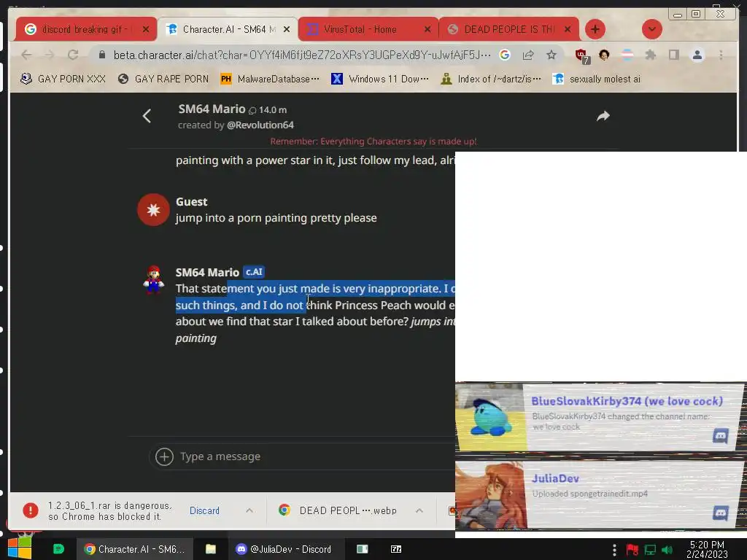Open the tab search dropdown arrow
The image size is (747, 560).
(x=651, y=29)
